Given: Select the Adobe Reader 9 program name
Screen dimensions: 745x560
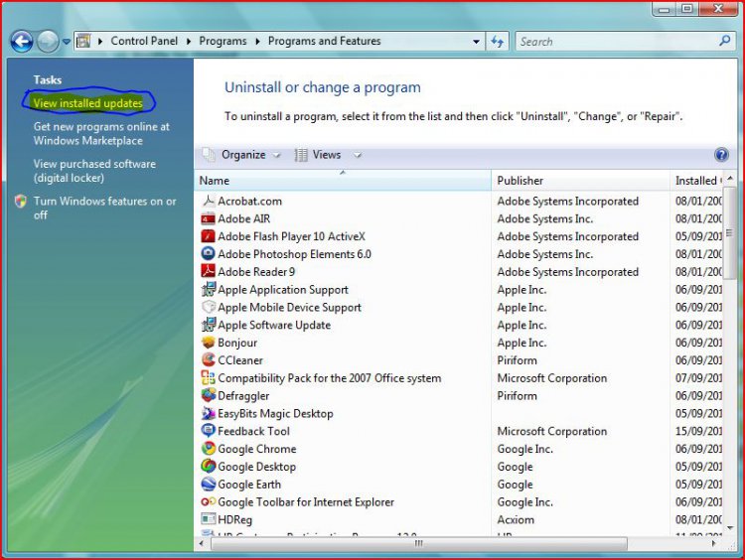Looking at the screenshot, I should [256, 271].
